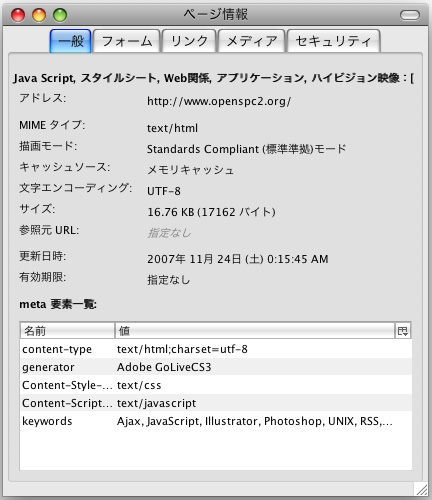This screenshot has height=500, width=432.
Task: Close the ページ情報 window
Action: pos(18,15)
